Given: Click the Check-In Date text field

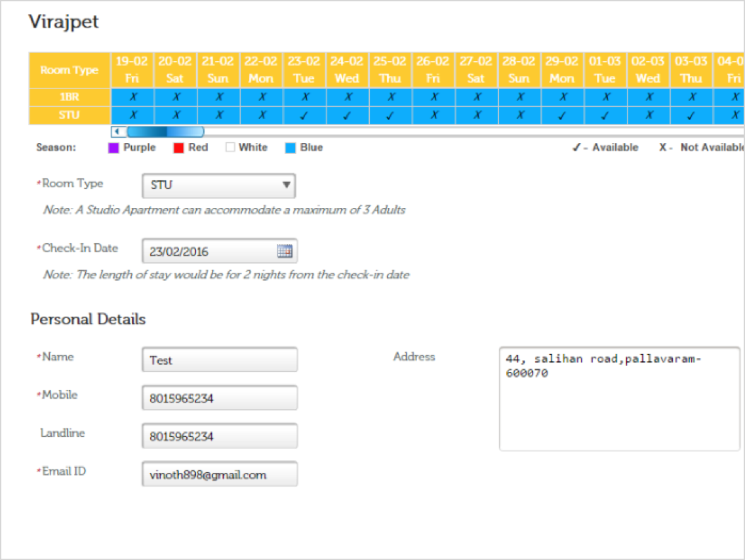Looking at the screenshot, I should [210, 251].
